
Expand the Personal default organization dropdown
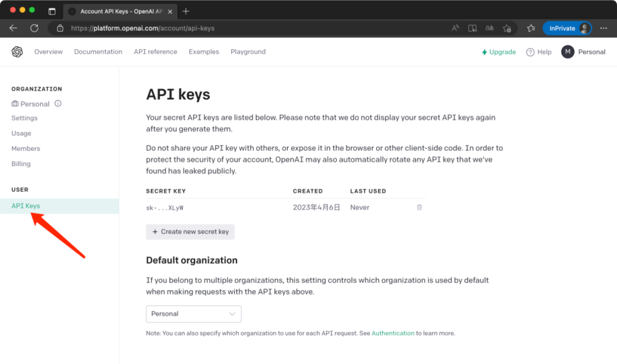[194, 314]
